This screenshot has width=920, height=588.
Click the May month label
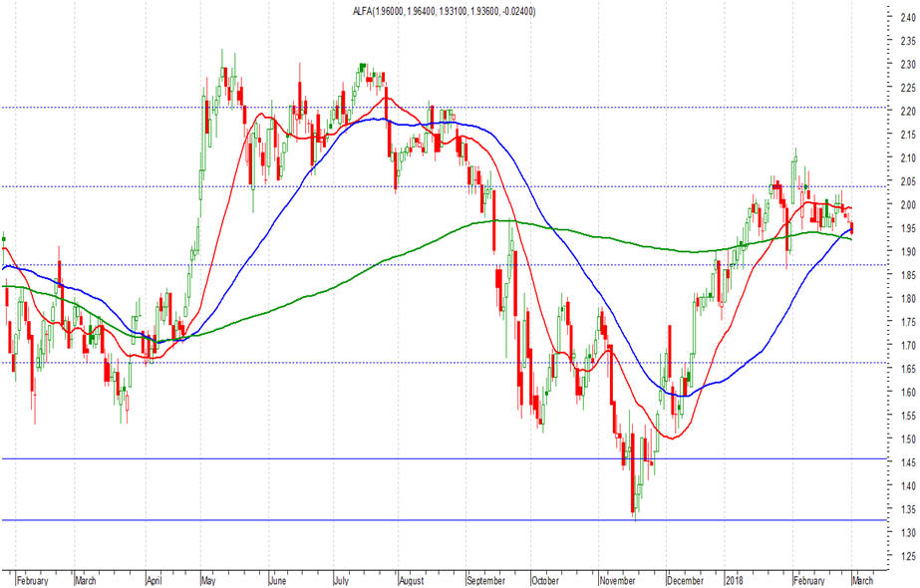point(208,580)
